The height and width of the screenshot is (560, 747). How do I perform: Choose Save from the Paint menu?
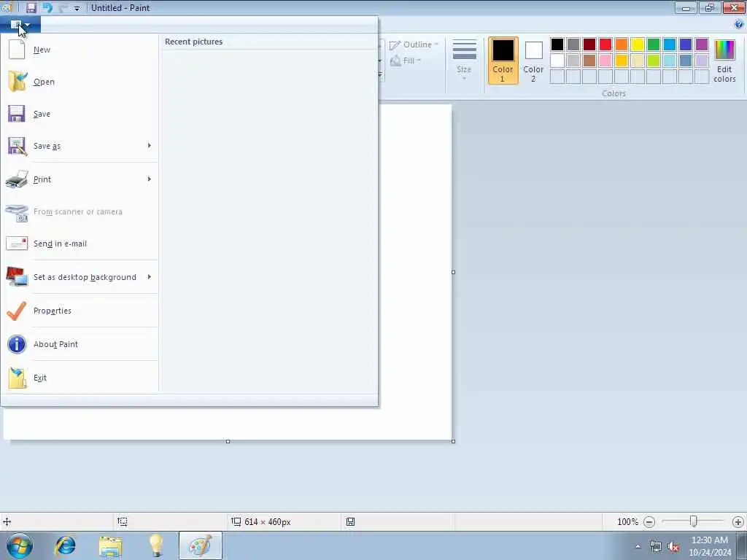point(80,114)
